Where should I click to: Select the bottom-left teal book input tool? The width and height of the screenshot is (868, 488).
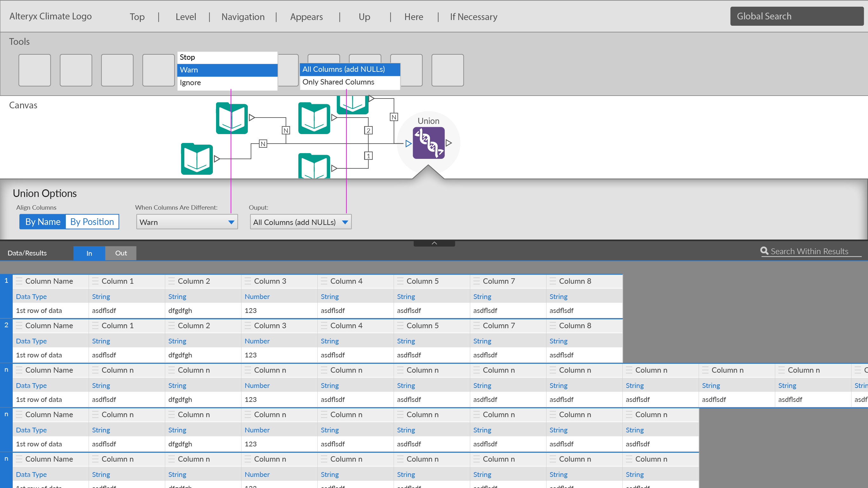tap(197, 159)
